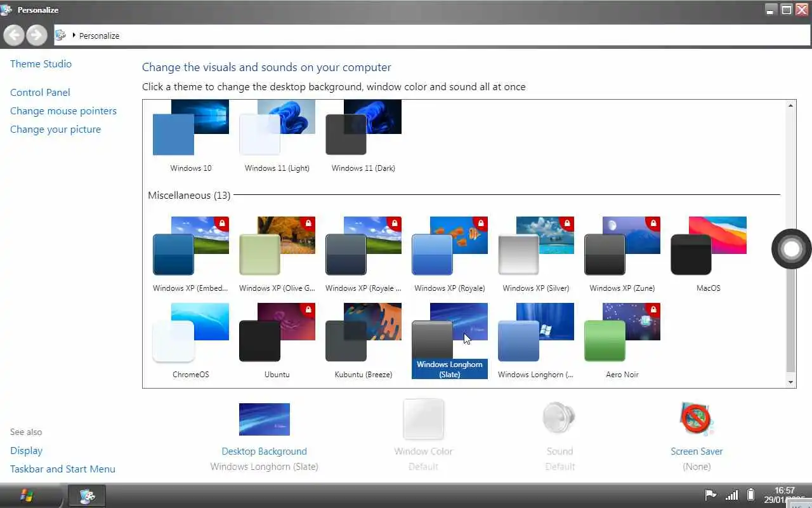Apply the Windows 11 (Light) theme
The image size is (812, 508).
tap(277, 136)
